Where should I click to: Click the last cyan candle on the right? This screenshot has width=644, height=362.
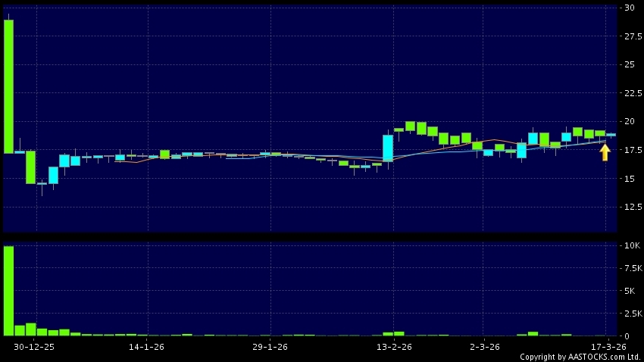(611, 134)
